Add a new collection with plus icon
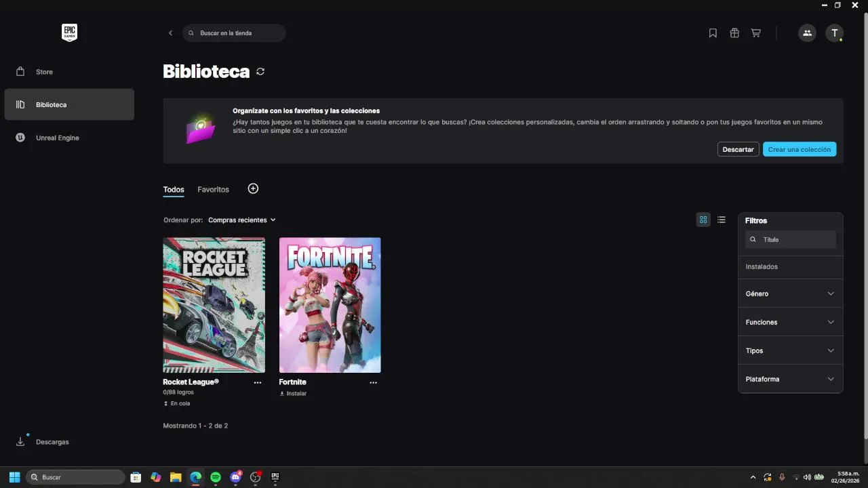This screenshot has height=488, width=868. point(253,188)
